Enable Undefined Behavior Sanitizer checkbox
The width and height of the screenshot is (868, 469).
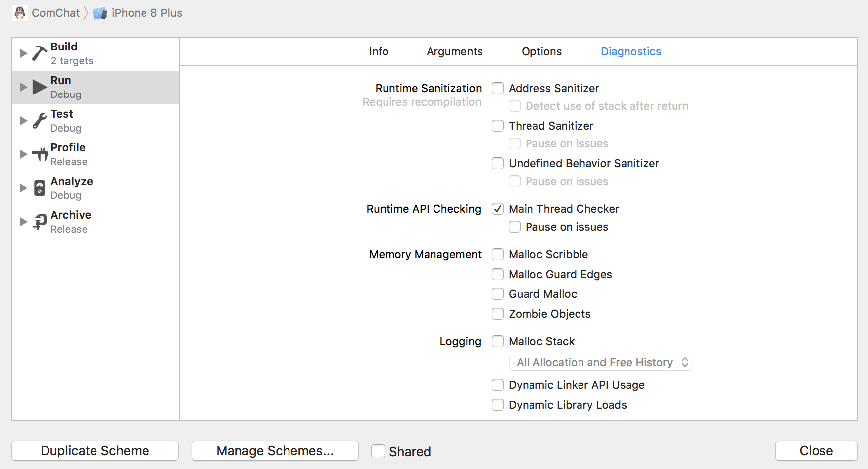[x=498, y=163]
